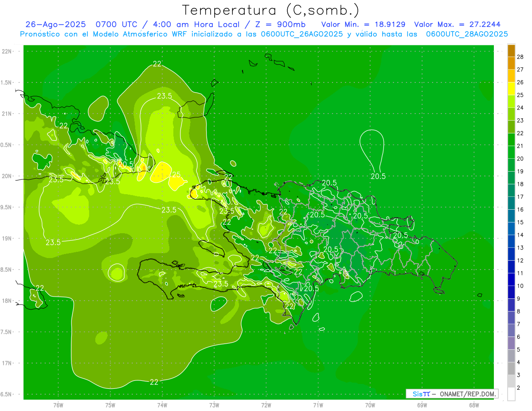Click the "0600UTC_28AGO2025" valid-until timestamp
The width and height of the screenshot is (532, 411).
click(x=467, y=34)
